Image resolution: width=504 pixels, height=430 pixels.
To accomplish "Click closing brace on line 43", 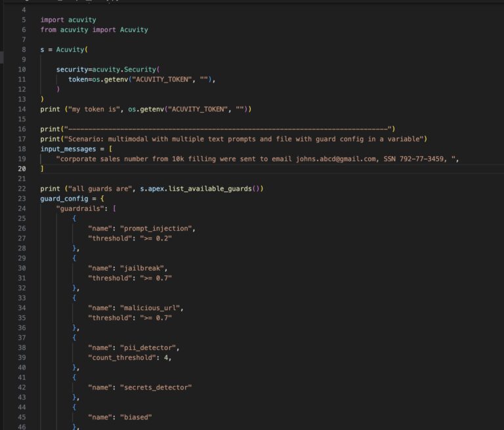I will tap(75, 398).
